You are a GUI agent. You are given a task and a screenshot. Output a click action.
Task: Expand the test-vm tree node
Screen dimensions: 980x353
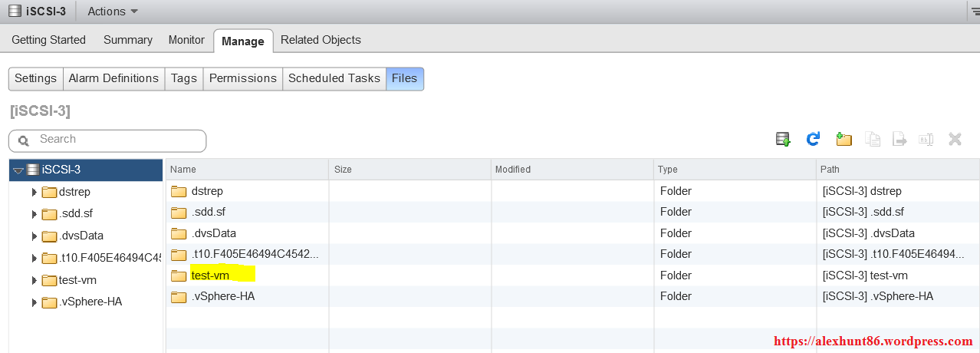34,280
